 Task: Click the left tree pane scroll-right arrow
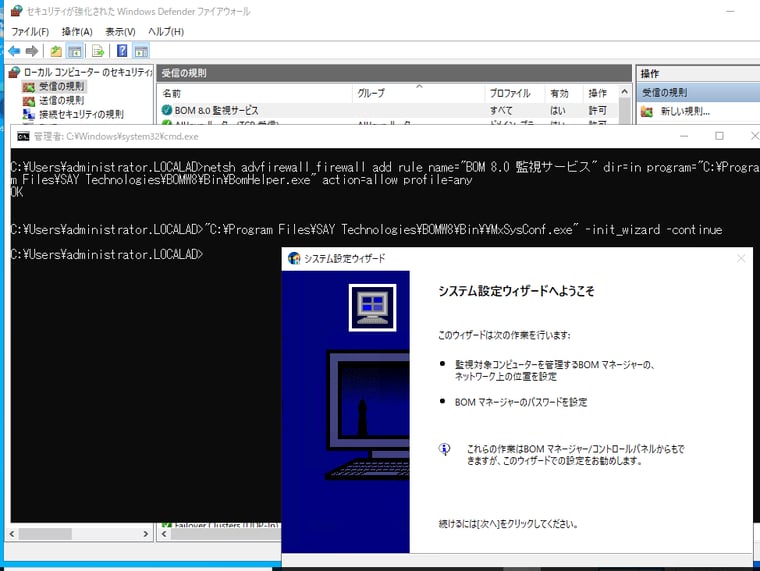point(145,534)
